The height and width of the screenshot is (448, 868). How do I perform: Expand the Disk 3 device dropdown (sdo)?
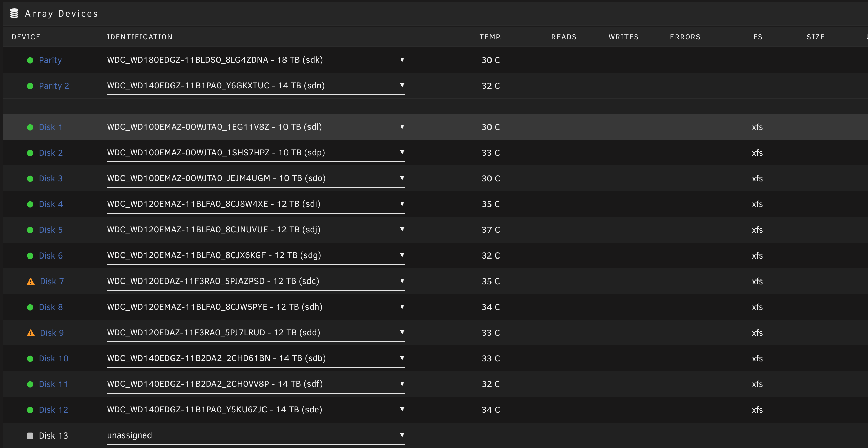255,179
